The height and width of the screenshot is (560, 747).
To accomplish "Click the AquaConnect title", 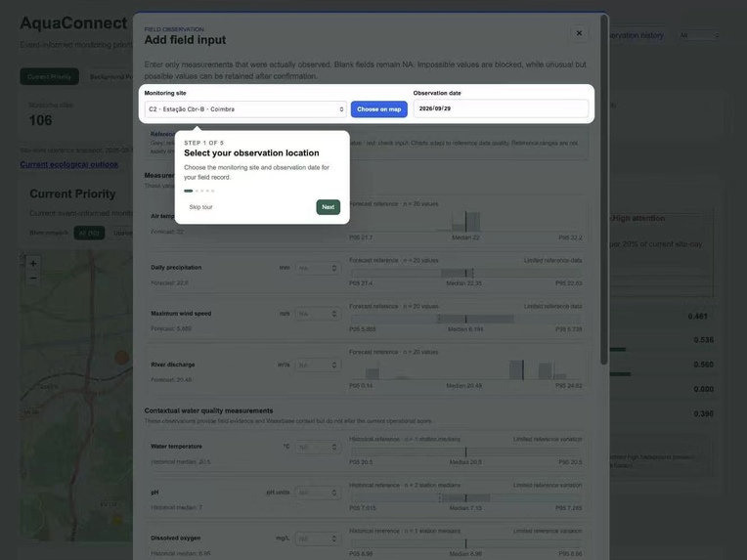I will (74, 22).
